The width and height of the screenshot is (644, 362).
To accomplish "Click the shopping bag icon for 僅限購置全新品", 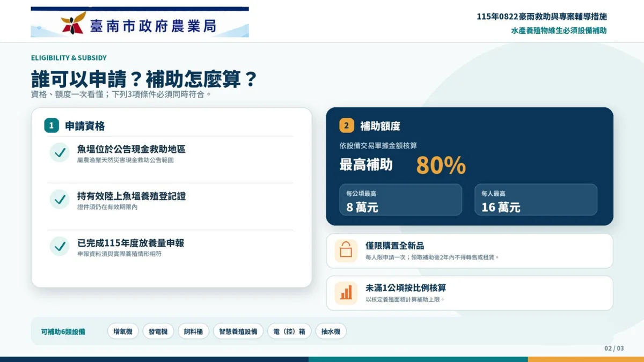I will pyautogui.click(x=346, y=250).
